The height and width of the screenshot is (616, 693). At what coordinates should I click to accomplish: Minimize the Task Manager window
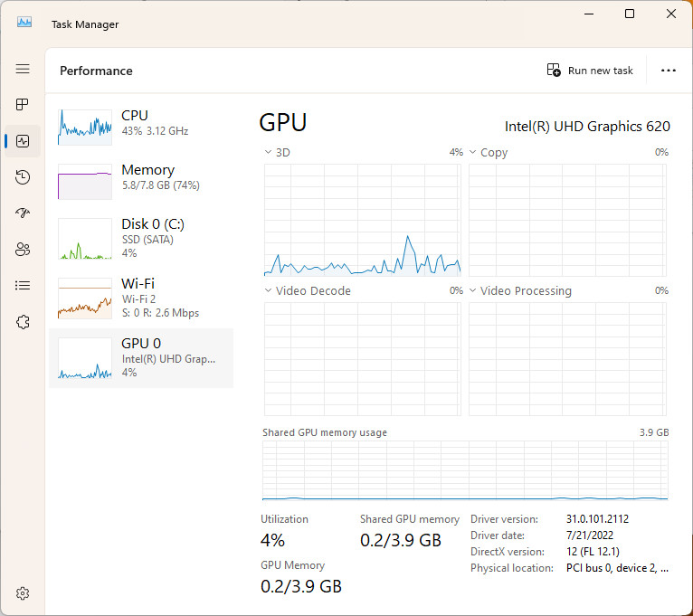click(x=589, y=14)
